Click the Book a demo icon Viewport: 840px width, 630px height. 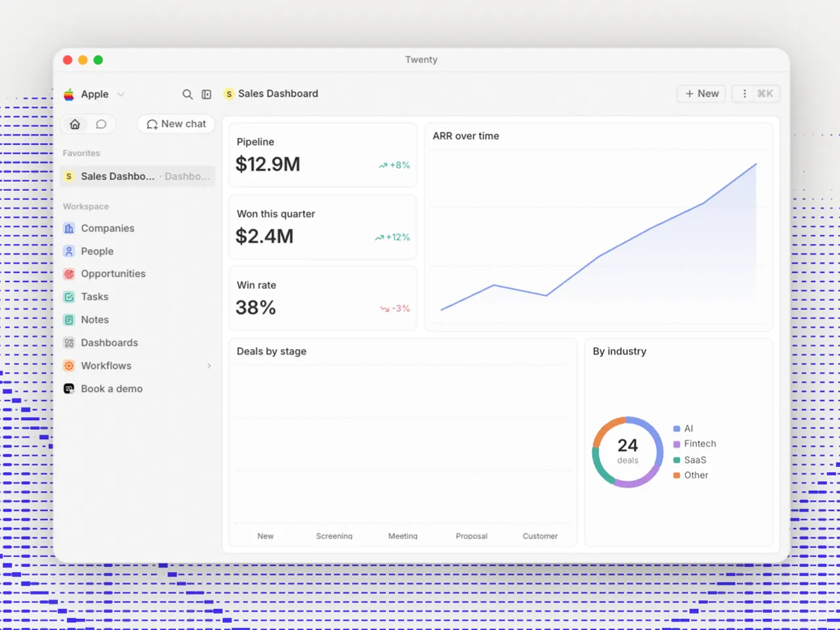click(x=69, y=388)
